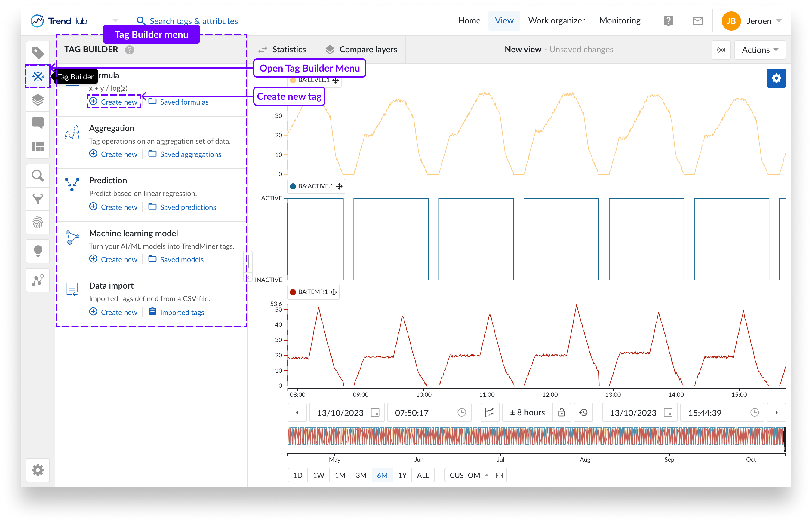This screenshot has height=523, width=812.
Task: Open the CUSTOM range dropdown
Action: click(469, 475)
